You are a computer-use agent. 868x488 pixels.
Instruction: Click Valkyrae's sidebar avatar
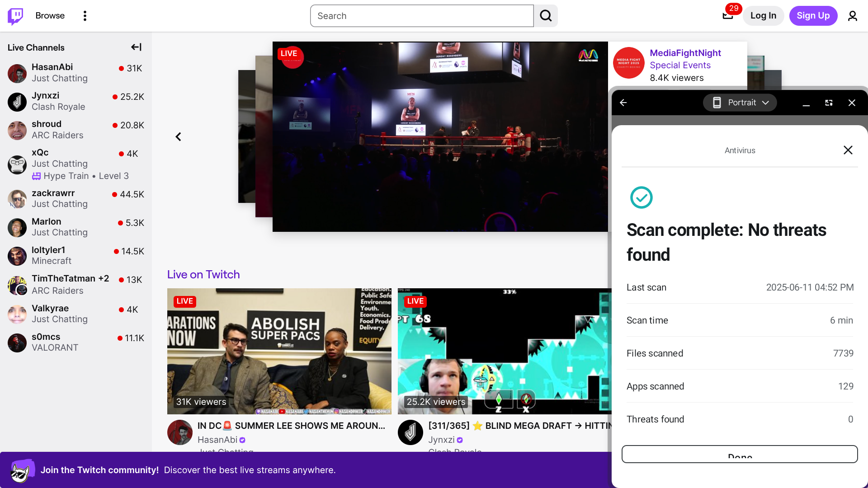click(17, 314)
